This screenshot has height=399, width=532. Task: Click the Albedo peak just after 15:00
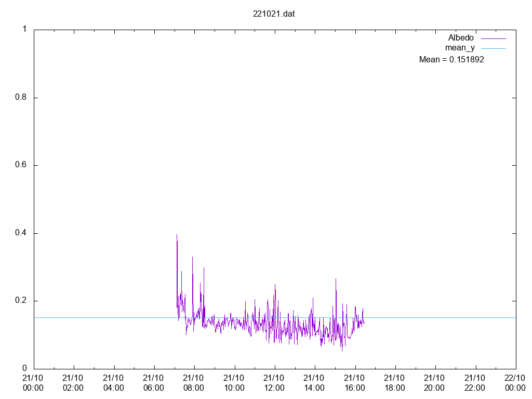pyautogui.click(x=336, y=280)
